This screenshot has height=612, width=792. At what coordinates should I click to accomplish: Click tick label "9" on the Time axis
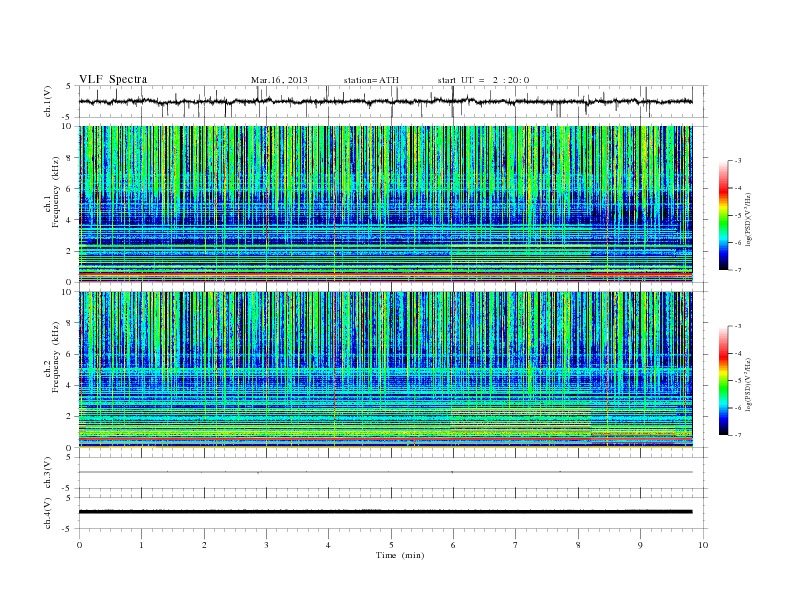(x=640, y=545)
